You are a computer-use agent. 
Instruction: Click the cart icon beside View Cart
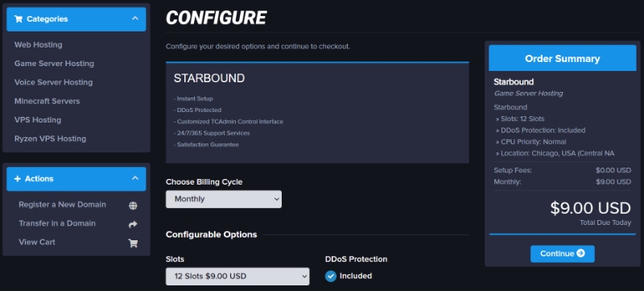(133, 243)
